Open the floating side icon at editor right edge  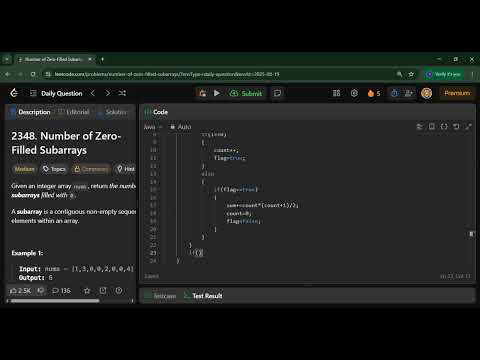[471, 234]
